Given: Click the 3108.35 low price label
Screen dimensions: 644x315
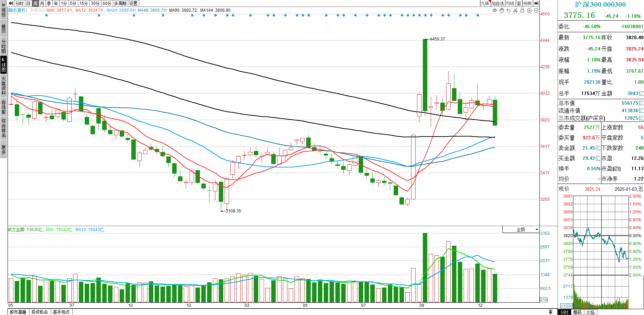Looking at the screenshot, I should [x=233, y=211].
